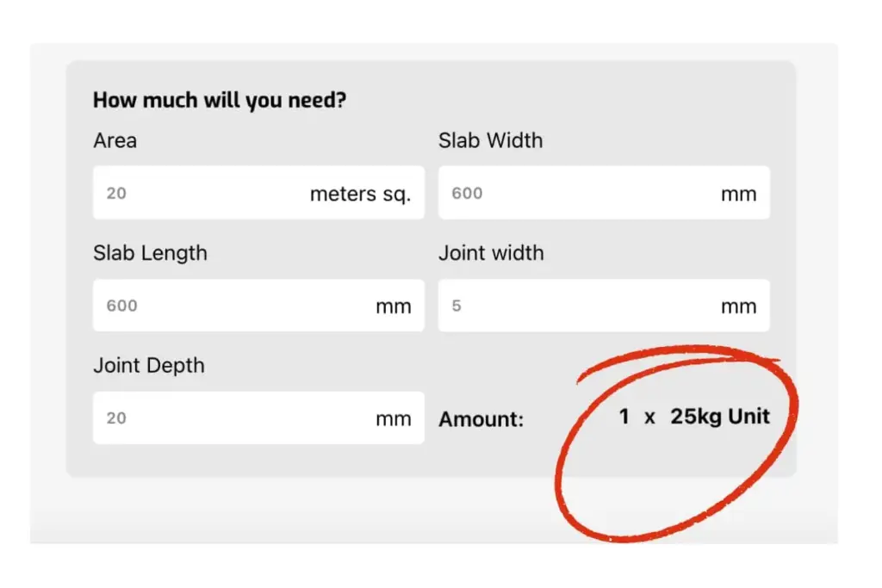Click the 'meters sq.' unit label

(361, 194)
